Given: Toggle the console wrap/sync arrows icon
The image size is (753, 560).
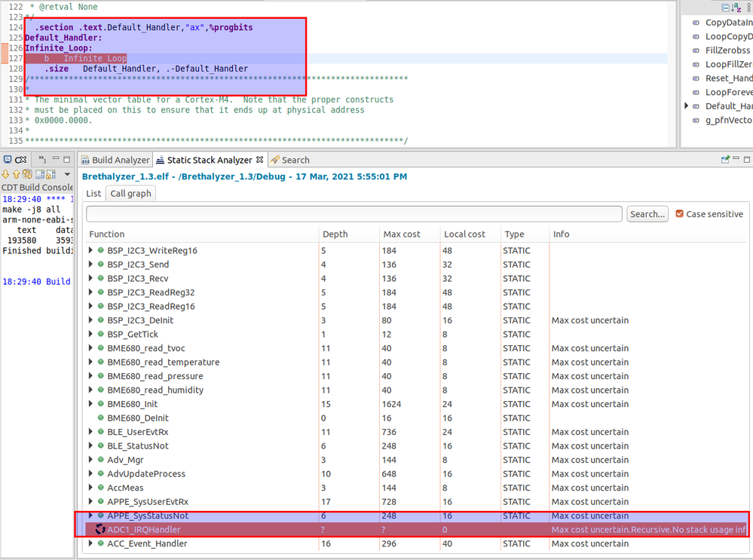Looking at the screenshot, I should (27, 174).
